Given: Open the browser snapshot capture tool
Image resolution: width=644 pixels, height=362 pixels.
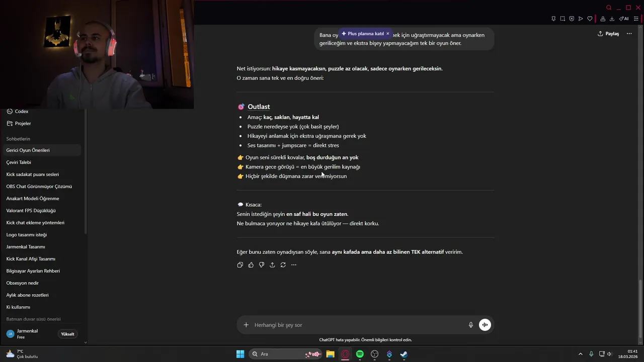Looking at the screenshot, I should (x=562, y=19).
